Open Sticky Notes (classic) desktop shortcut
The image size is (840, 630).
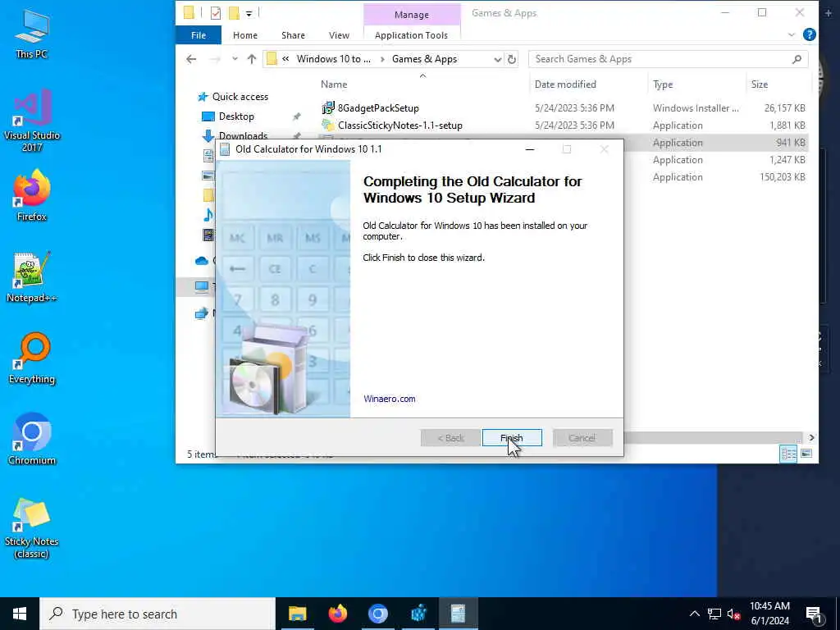(32, 528)
